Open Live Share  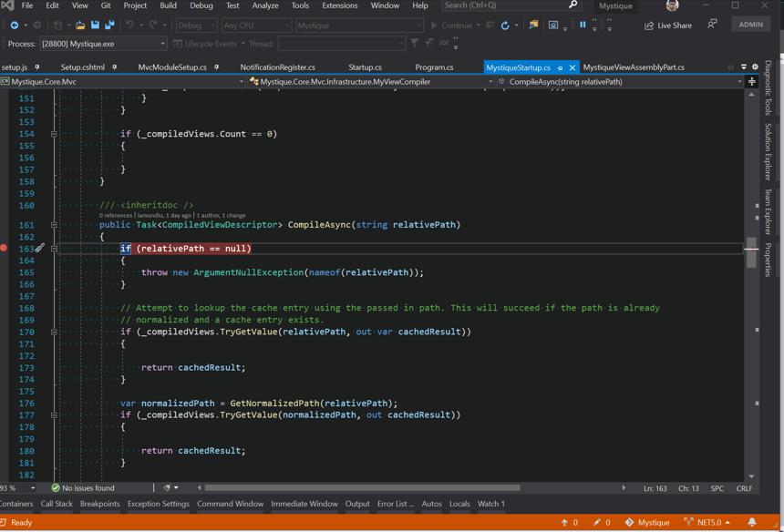coord(668,26)
